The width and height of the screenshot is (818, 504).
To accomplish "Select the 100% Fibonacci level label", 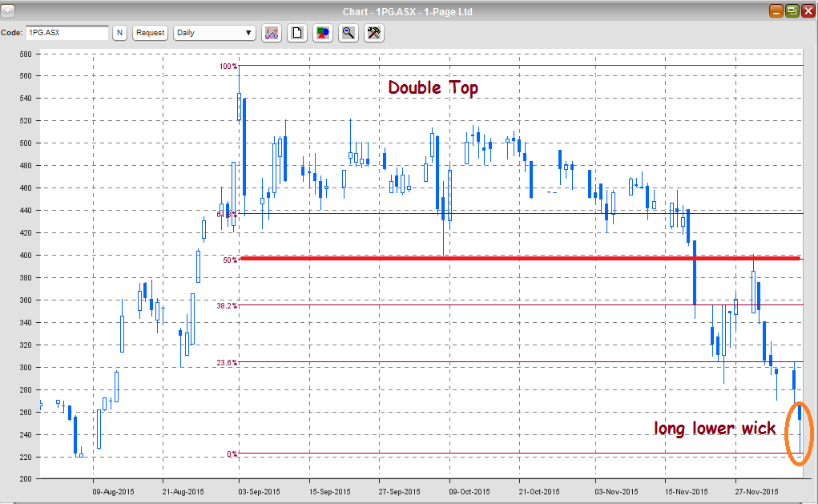I will click(228, 67).
